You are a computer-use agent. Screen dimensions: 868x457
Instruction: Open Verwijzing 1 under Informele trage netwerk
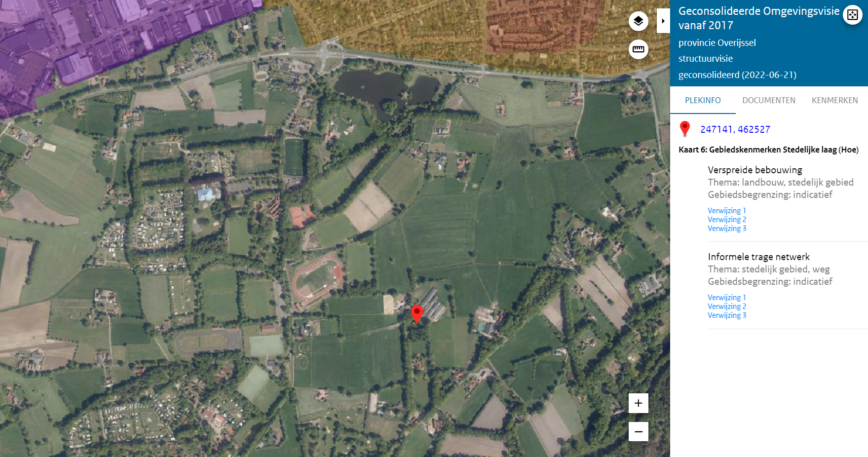pos(726,298)
